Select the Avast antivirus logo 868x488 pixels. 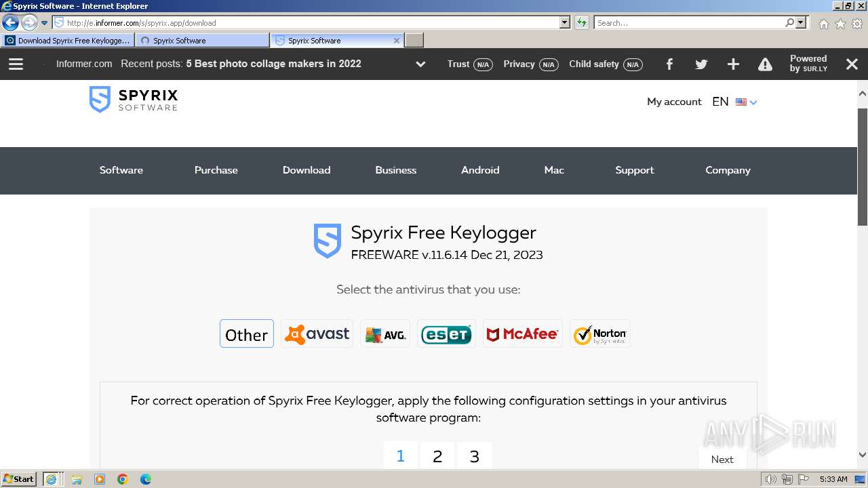click(317, 333)
